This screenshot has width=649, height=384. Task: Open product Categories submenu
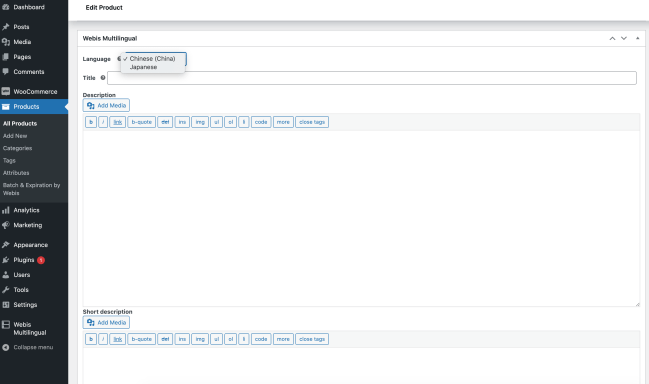click(17, 148)
